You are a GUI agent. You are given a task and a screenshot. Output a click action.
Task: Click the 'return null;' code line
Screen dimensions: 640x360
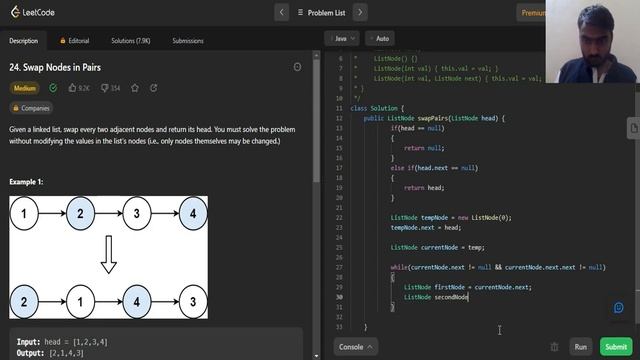[424, 148]
